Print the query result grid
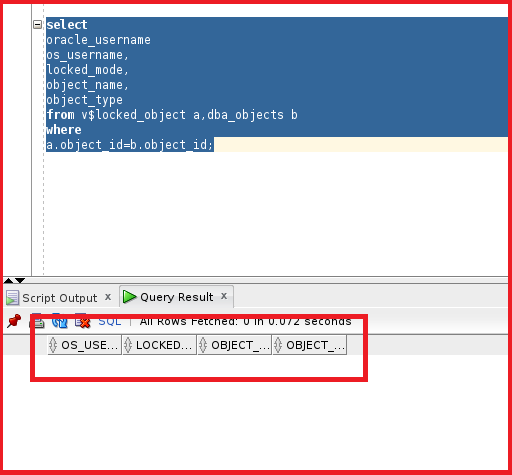The height and width of the screenshot is (475, 512). point(37,322)
